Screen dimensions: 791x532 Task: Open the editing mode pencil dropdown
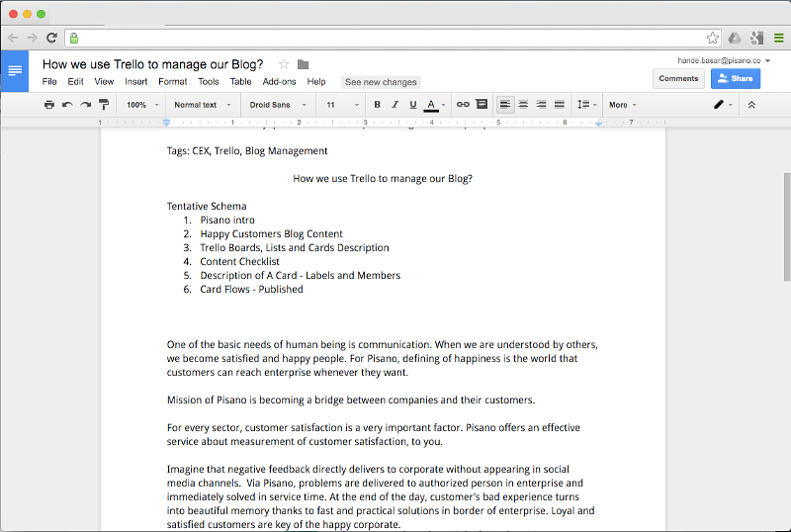(x=723, y=105)
